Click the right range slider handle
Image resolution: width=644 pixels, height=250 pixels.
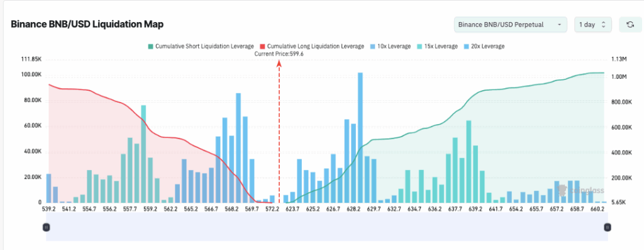[x=608, y=227]
